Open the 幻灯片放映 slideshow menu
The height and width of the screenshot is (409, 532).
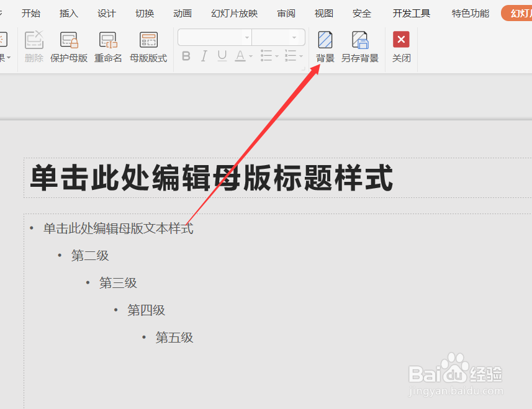(x=234, y=12)
